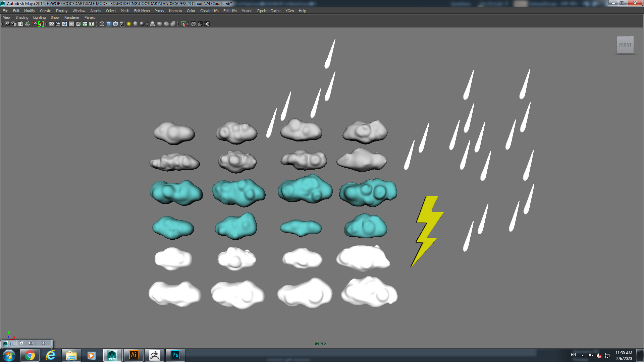The width and height of the screenshot is (644, 362).
Task: Enable Wireframe shading cube icon
Action: 102,24
